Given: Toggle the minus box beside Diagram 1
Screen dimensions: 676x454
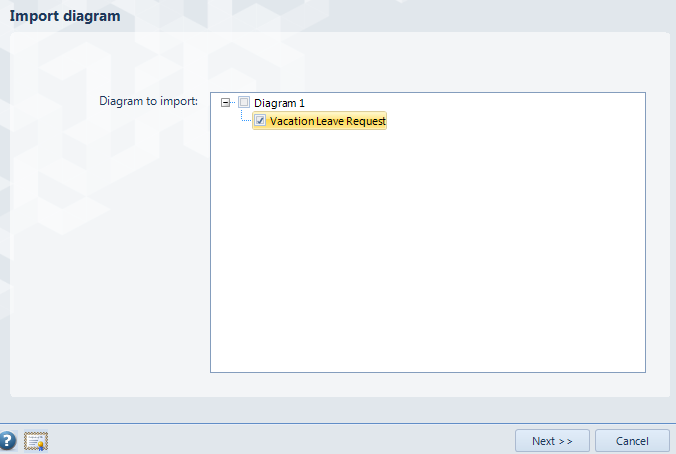Looking at the screenshot, I should (x=225, y=103).
